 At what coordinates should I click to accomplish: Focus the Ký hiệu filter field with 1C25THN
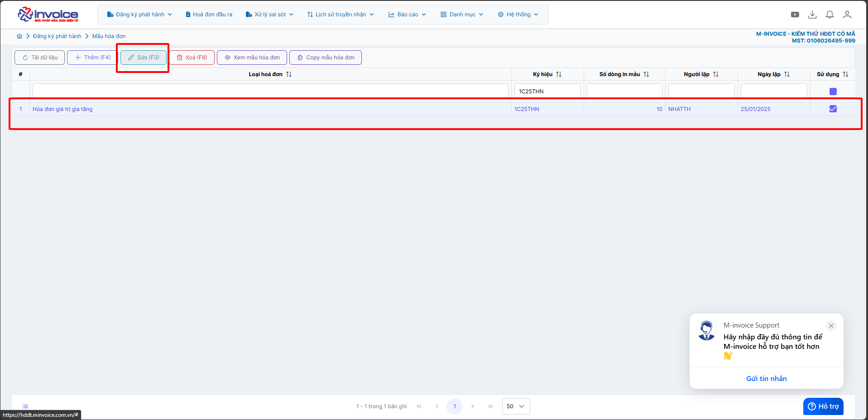click(x=547, y=91)
